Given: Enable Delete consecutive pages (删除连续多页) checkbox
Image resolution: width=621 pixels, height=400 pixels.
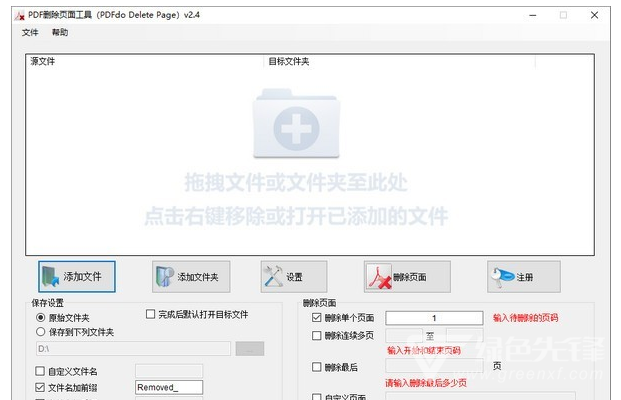Looking at the screenshot, I should (317, 336).
